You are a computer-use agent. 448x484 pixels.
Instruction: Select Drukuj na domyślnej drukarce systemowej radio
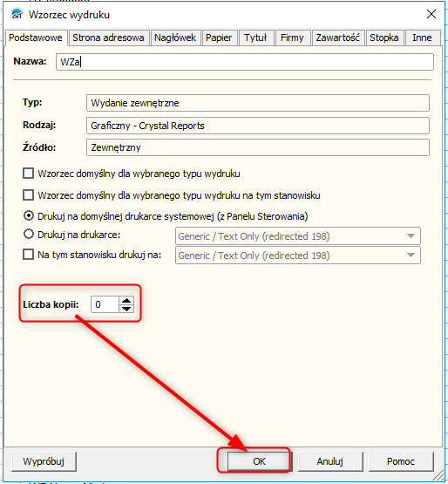pos(29,215)
